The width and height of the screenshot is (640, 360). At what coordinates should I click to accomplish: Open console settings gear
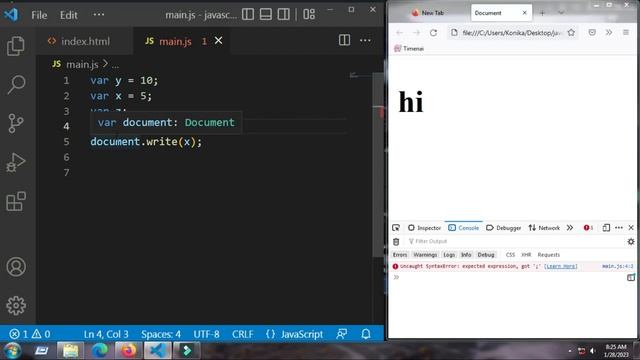coord(631,242)
